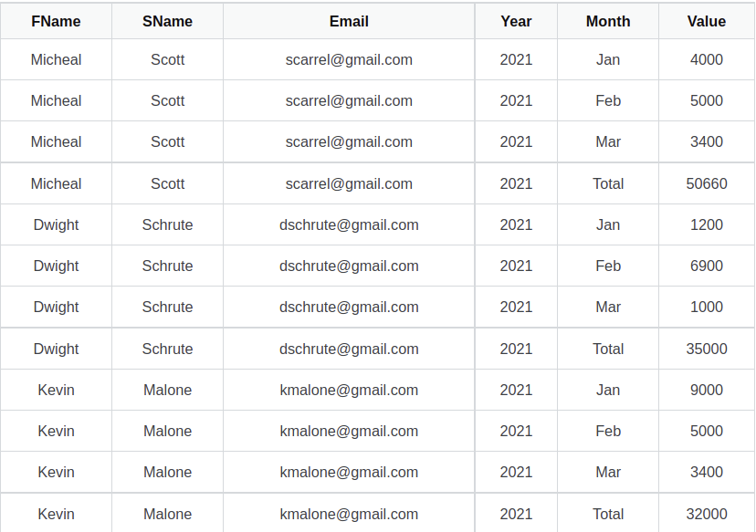Click the Year column header
756x532 pixels.
(x=516, y=21)
